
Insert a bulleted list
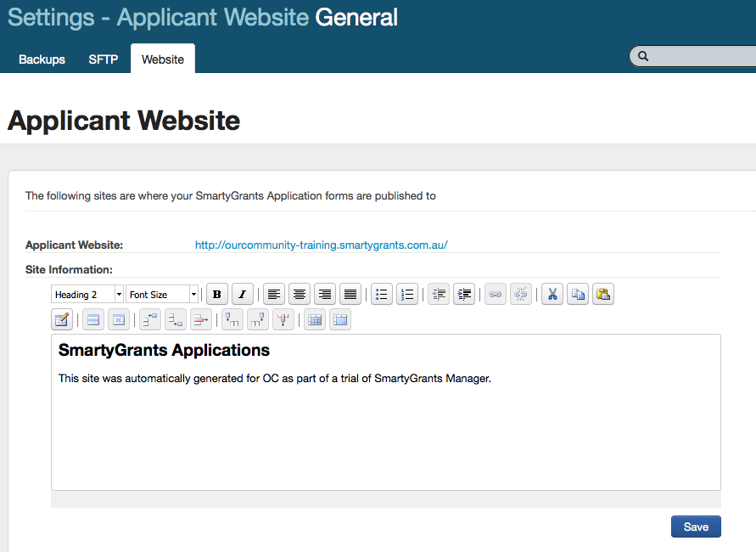tap(382, 295)
